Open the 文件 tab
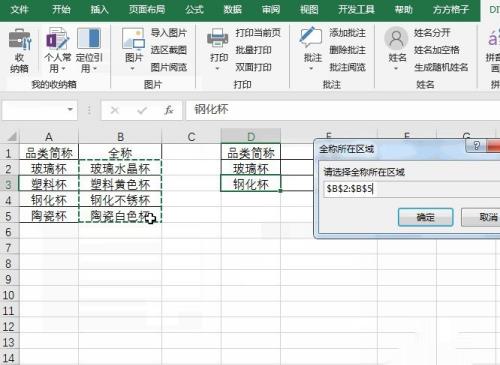The height and width of the screenshot is (365, 500). point(19,9)
